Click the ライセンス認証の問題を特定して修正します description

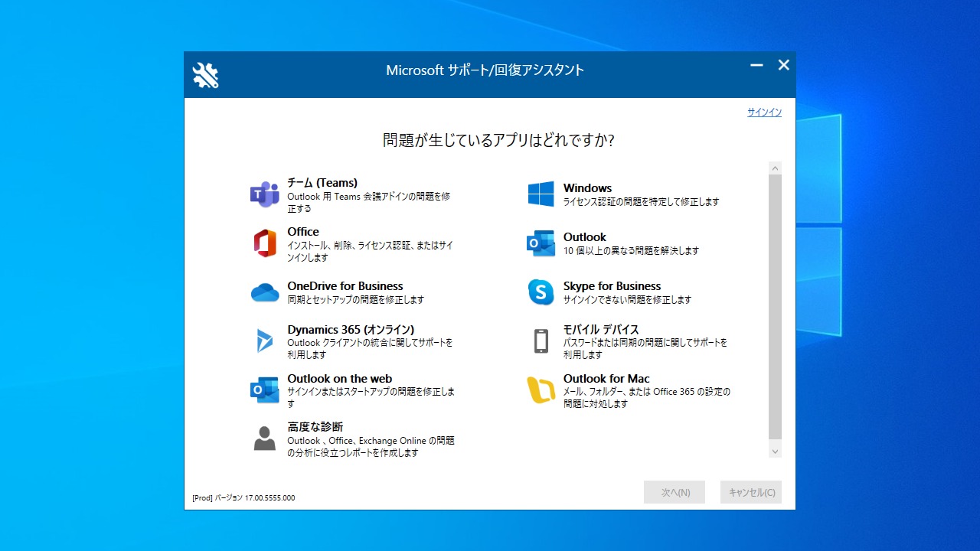[x=642, y=202]
